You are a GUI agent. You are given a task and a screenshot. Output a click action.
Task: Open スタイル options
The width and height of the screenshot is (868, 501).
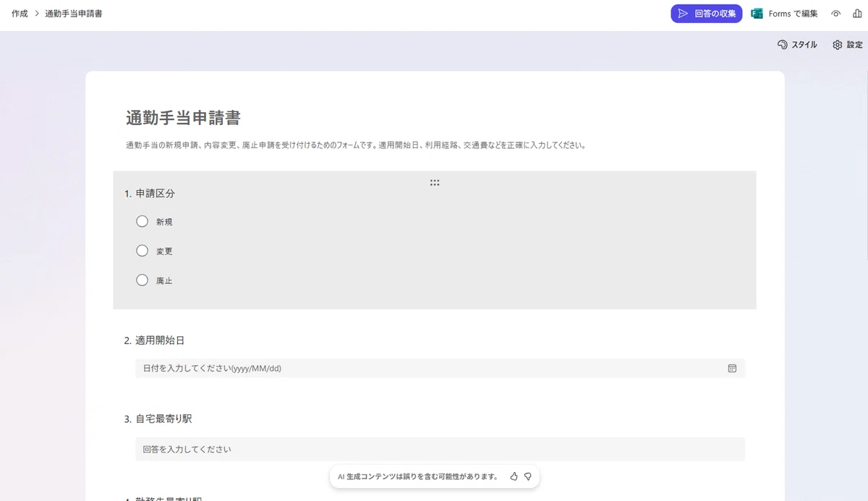click(x=797, y=45)
